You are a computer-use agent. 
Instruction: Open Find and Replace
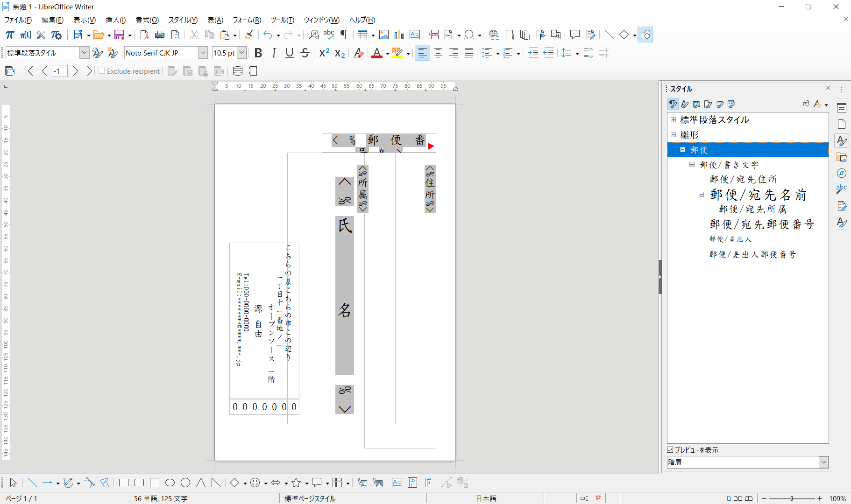(314, 35)
